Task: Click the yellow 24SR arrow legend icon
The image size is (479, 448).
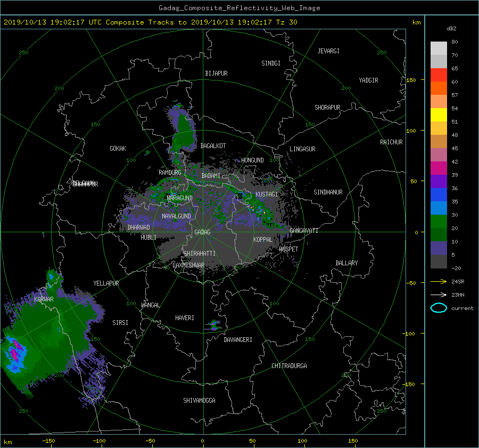Action: (439, 281)
